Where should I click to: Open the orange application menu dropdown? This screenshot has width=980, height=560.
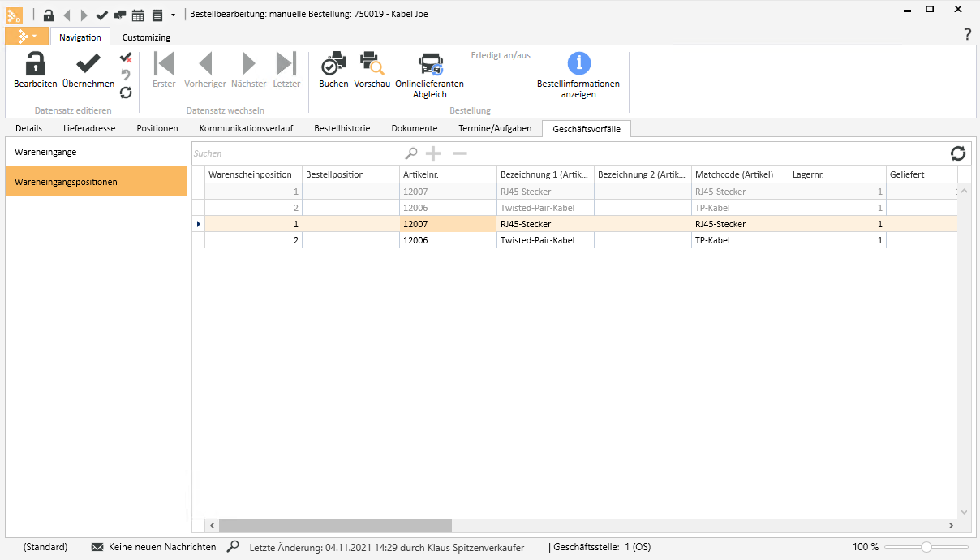click(x=26, y=37)
